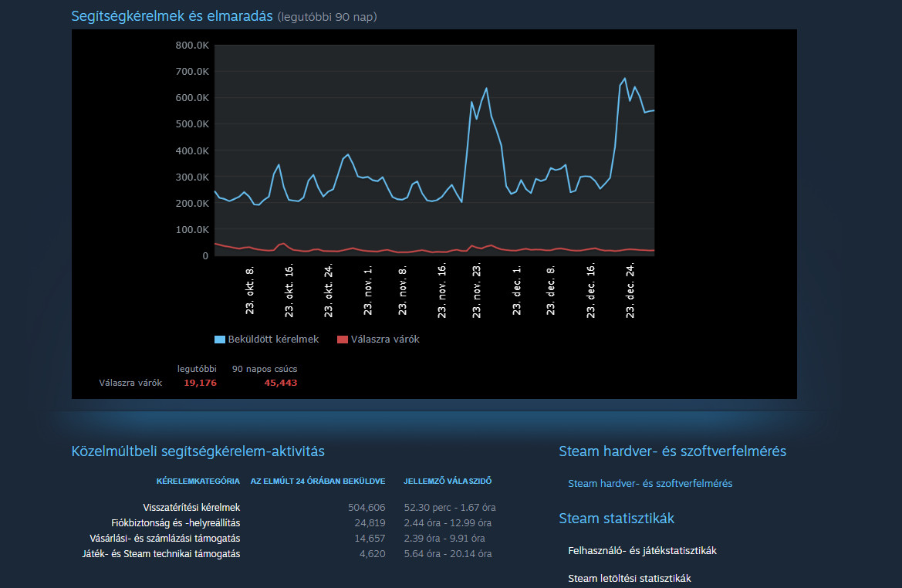Click the Segítségkérelmek és elmaradás title
Viewport: 902px width, 588px height.
172,16
